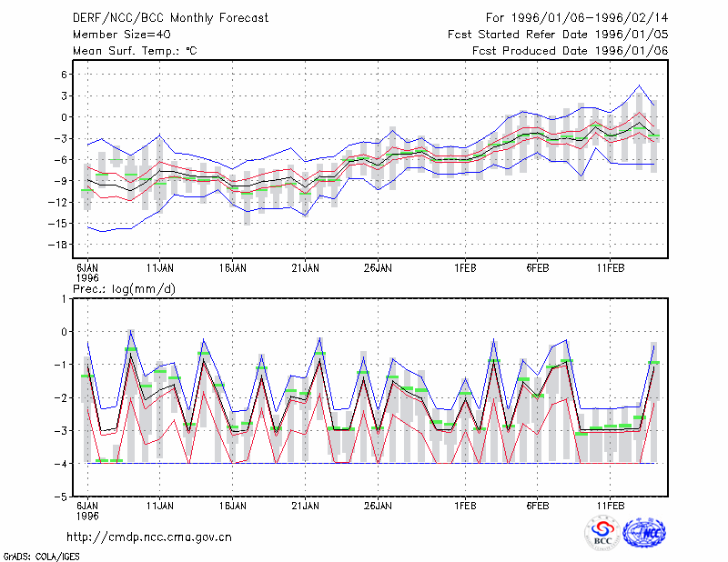Click the 16JAN label on temperature chart axis
728x562 pixels.
(233, 268)
